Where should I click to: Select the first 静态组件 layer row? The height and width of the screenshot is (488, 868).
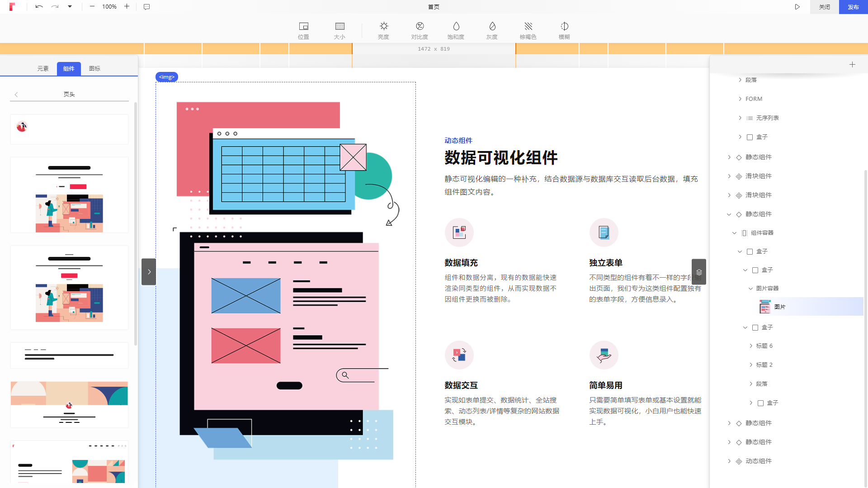[x=787, y=157]
